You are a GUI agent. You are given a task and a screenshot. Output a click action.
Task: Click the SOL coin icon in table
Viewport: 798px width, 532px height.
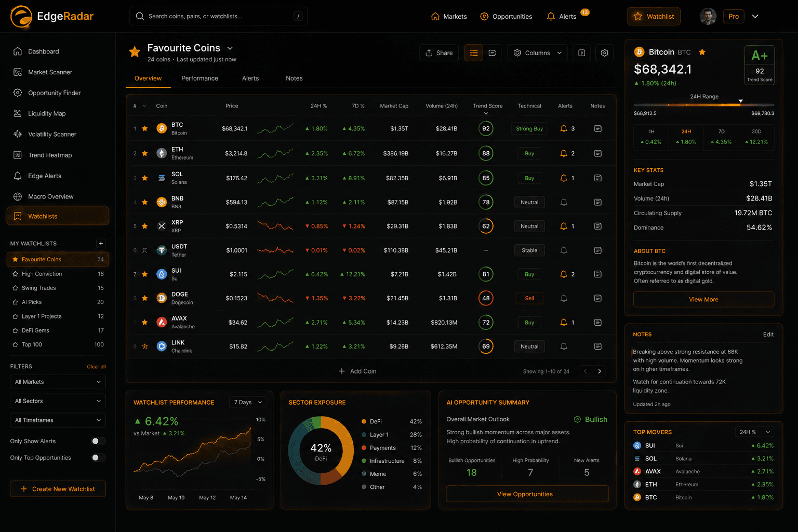(x=162, y=178)
